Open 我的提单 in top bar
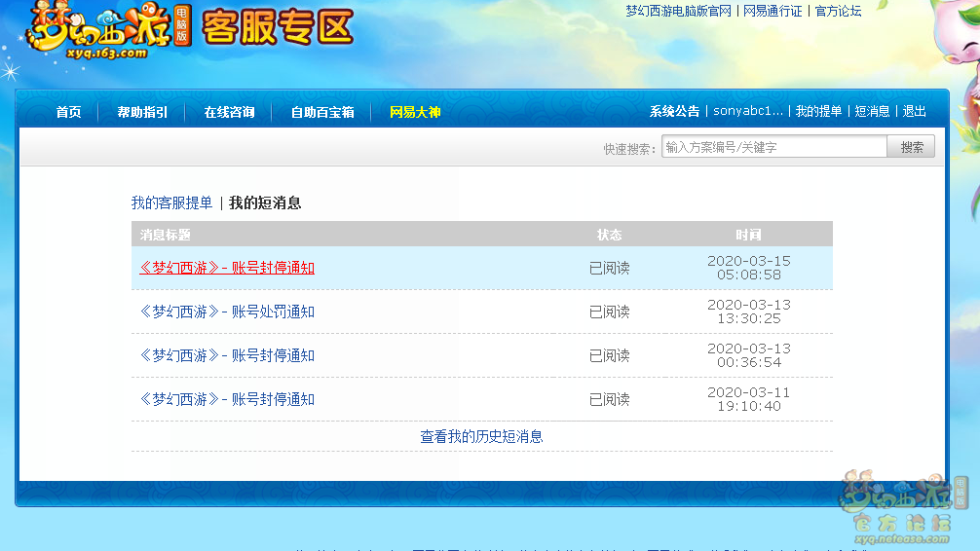 click(818, 111)
